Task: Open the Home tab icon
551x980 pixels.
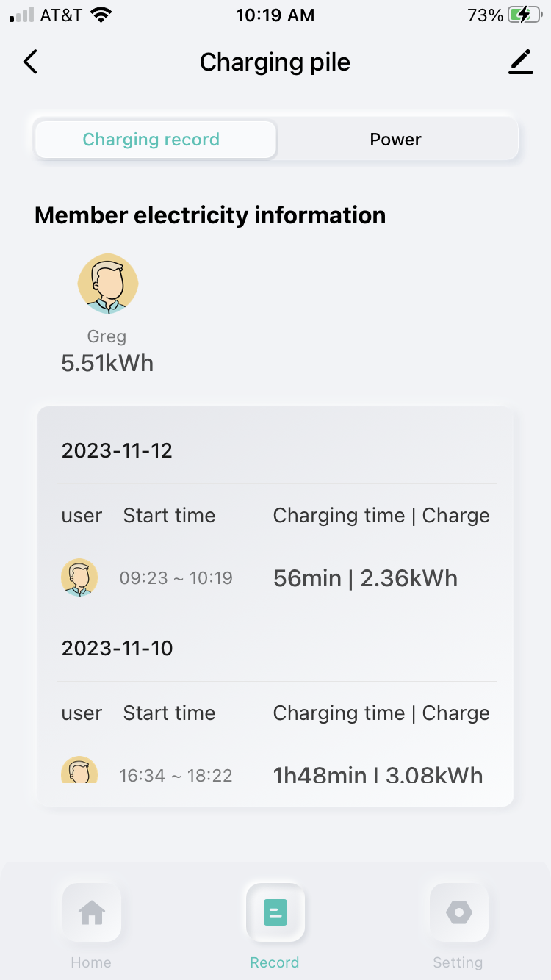Action: (x=92, y=913)
